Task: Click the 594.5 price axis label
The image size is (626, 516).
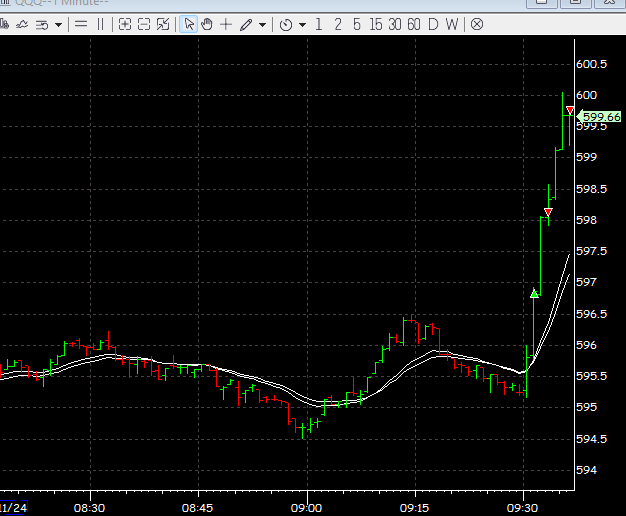Action: 591,439
